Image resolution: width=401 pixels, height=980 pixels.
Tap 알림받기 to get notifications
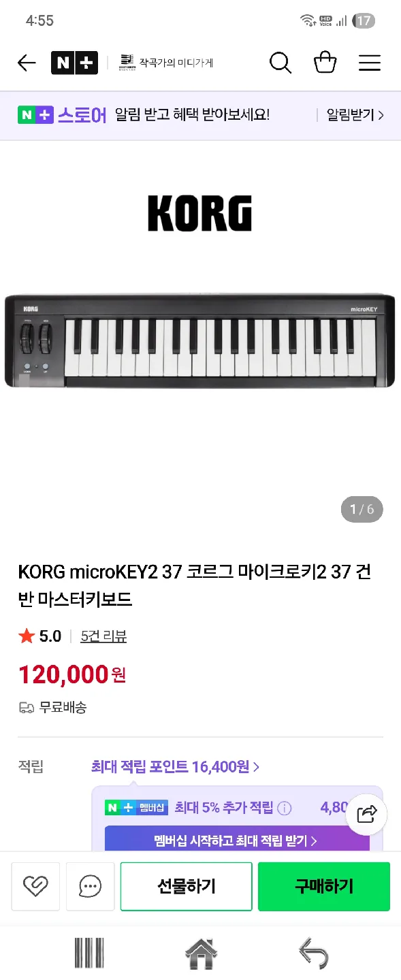coord(355,115)
